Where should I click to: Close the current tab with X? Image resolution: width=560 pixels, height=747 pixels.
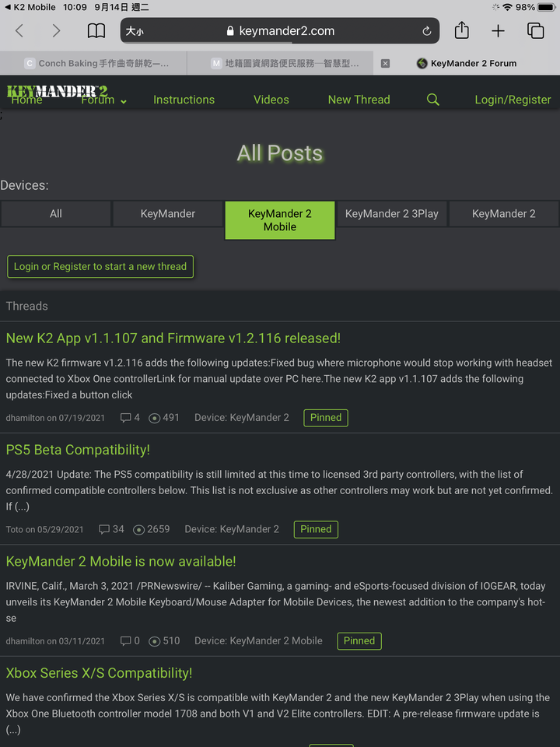[385, 63]
